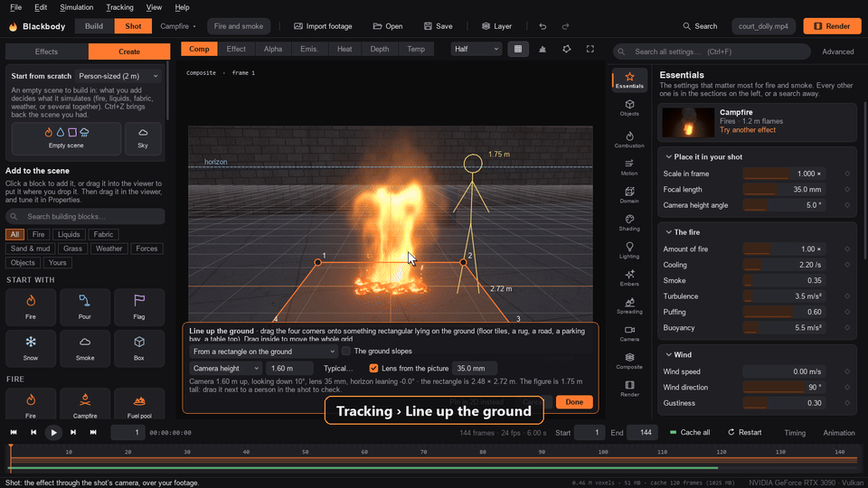Open the Render settings section
Screen dimensions: 868x488
pos(629,389)
